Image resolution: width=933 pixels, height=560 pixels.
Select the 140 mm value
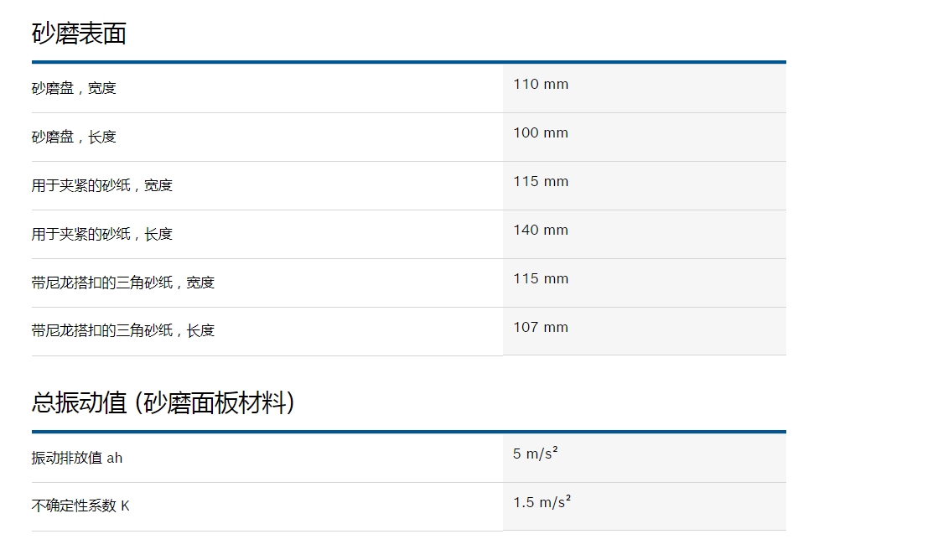point(541,231)
